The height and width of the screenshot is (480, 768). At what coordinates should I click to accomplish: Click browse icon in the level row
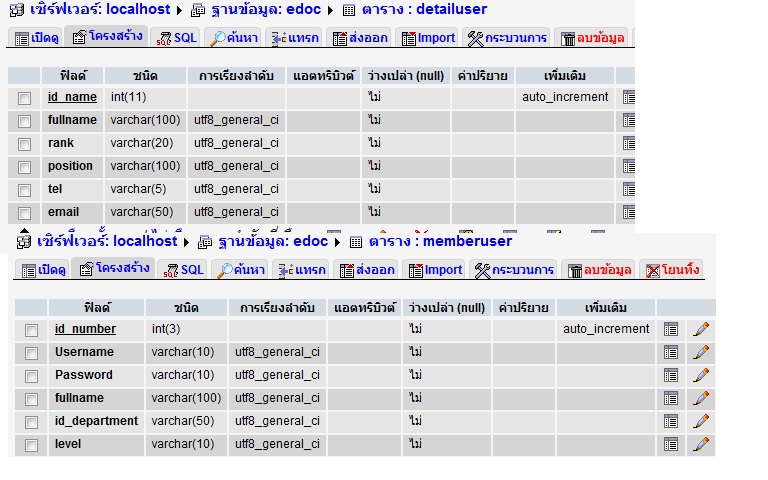671,444
